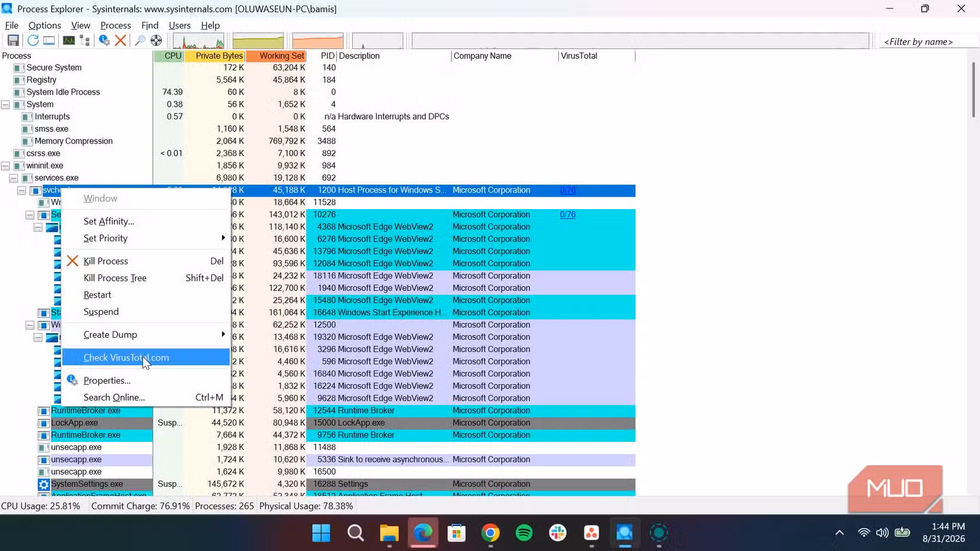Image resolution: width=980 pixels, height=551 pixels.
Task: Open the View menu
Action: (x=81, y=26)
